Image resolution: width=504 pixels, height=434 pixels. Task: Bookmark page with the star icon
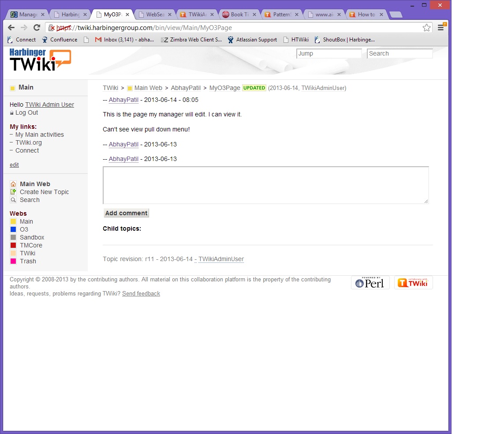click(426, 28)
